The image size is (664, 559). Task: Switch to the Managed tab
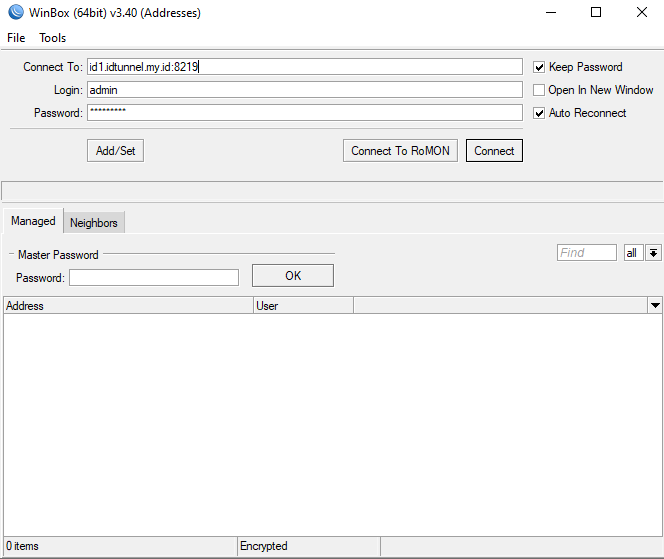(33, 221)
